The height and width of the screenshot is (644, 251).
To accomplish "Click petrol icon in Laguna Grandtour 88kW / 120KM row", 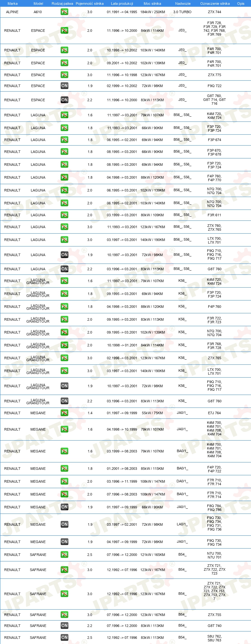I will (64, 307).
